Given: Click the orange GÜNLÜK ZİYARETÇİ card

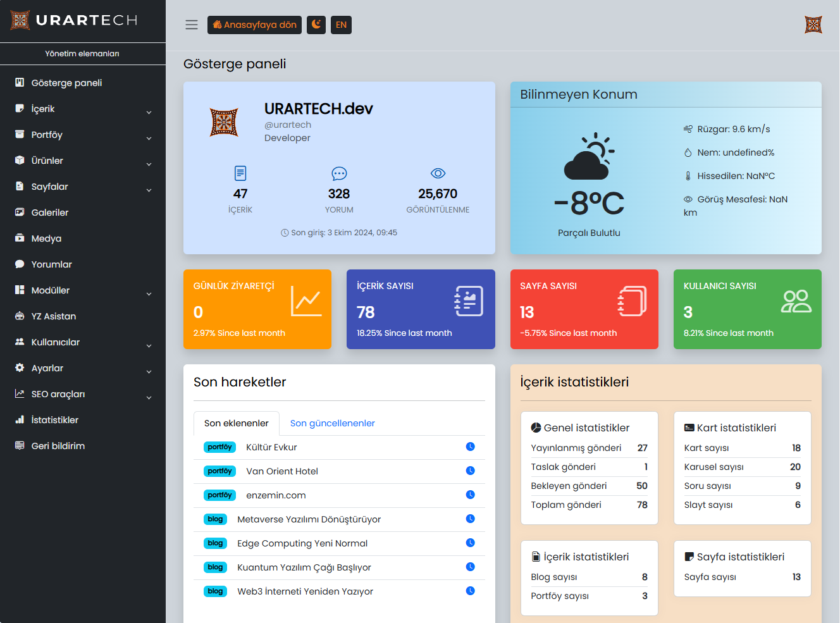Looking at the screenshot, I should 257,309.
